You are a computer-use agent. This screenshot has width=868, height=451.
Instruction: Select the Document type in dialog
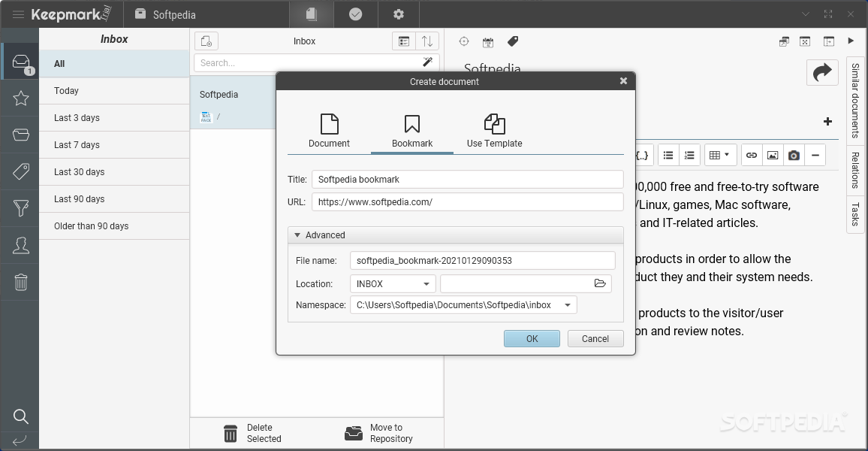[329, 131]
